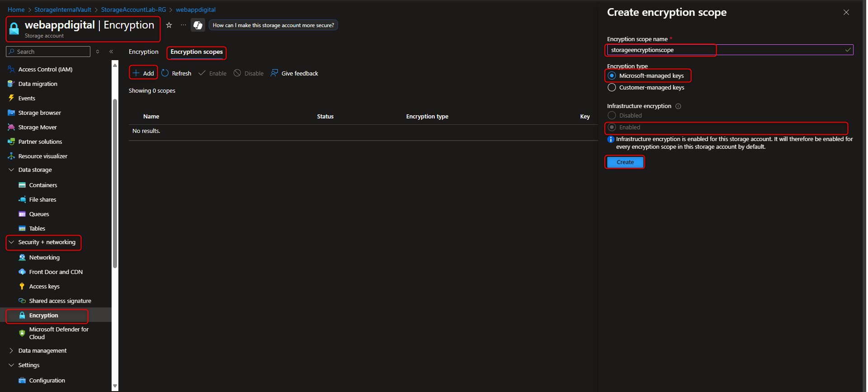Click the Access Control (IAM) icon
Viewport: 868px width, 392px height.
coord(11,69)
